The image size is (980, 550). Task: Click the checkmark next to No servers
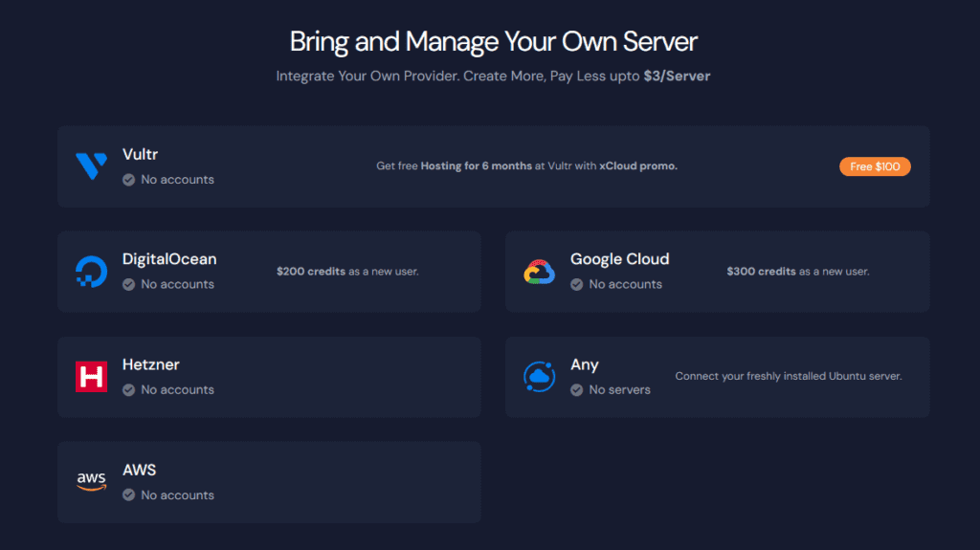click(x=576, y=390)
